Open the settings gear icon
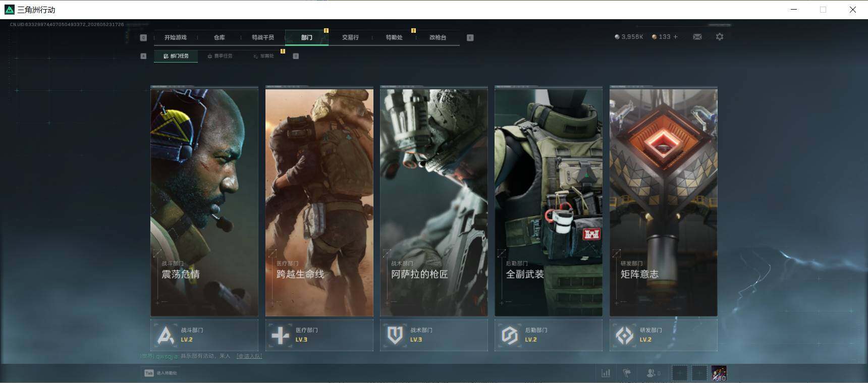Screen dimensions: 868x383 (720, 37)
